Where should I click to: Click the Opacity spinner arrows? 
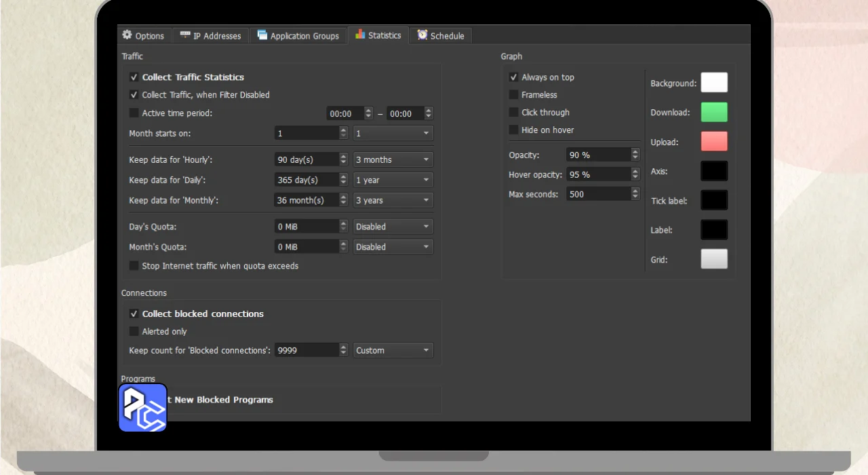[635, 155]
